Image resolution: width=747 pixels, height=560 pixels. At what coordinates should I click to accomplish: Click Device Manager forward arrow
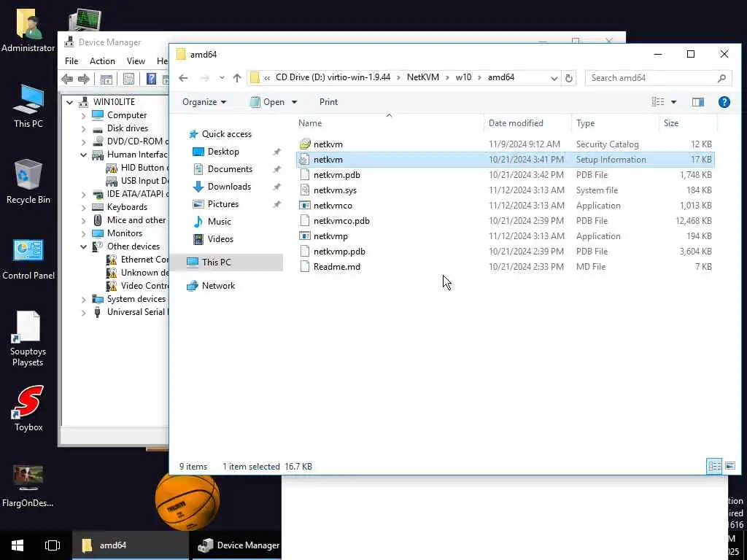coord(84,79)
